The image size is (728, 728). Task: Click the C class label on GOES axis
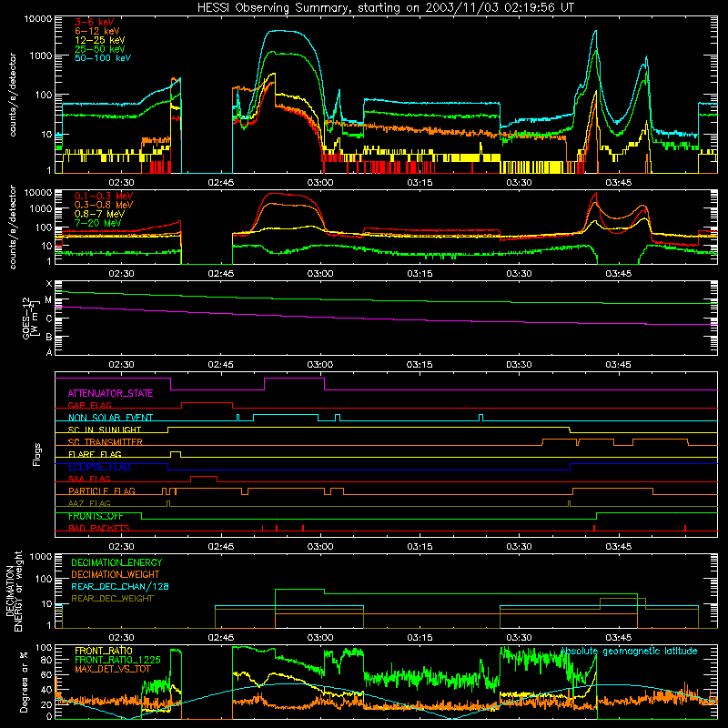click(x=49, y=318)
